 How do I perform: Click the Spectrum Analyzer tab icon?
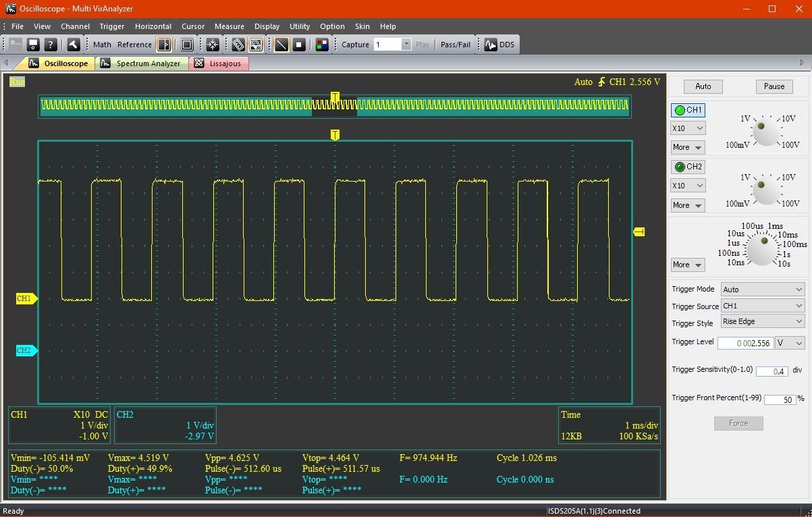click(x=105, y=63)
